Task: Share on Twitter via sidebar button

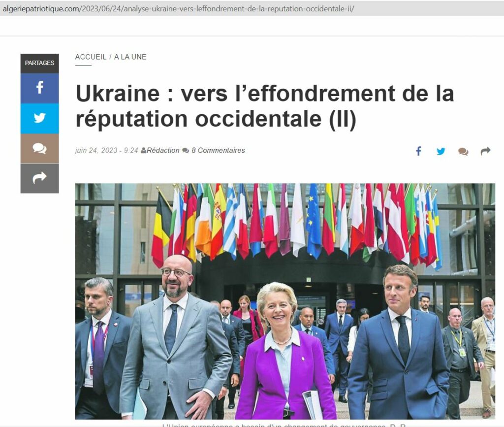Action: 39,118
